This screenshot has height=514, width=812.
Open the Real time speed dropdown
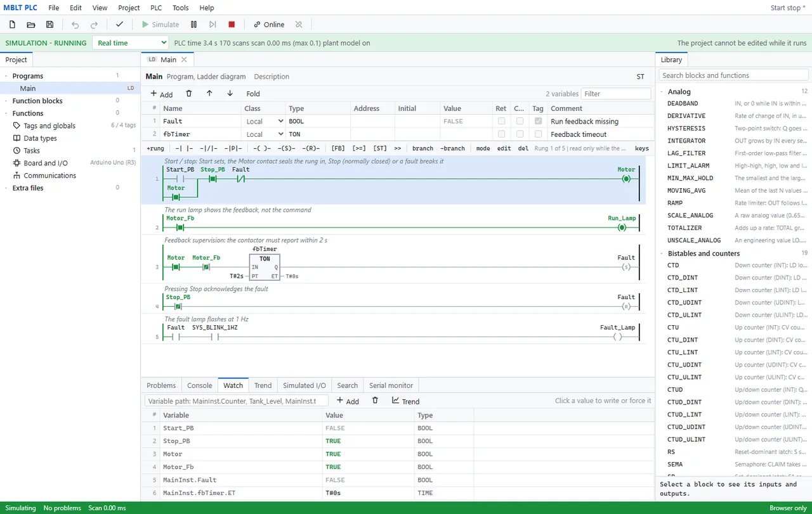pos(130,43)
